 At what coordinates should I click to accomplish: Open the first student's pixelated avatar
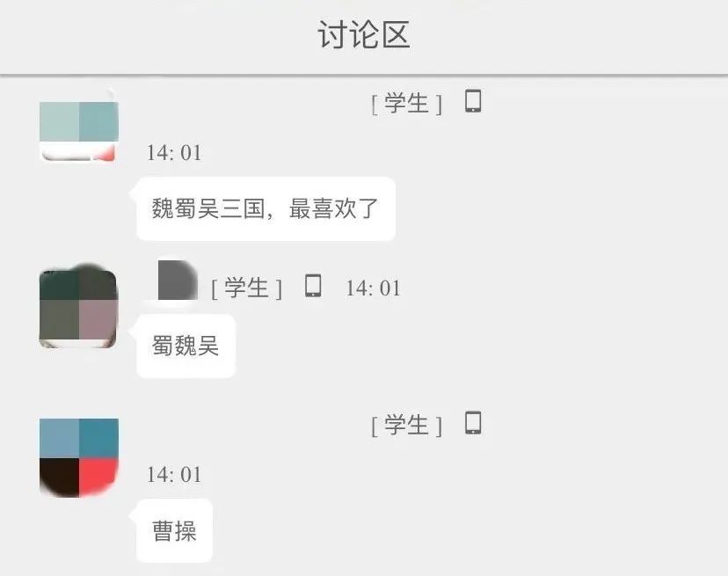click(79, 131)
